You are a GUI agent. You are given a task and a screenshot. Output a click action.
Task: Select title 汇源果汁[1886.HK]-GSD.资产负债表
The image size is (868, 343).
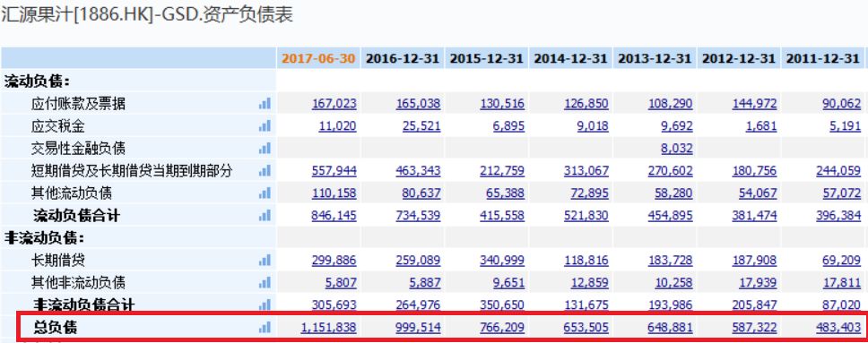[147, 14]
